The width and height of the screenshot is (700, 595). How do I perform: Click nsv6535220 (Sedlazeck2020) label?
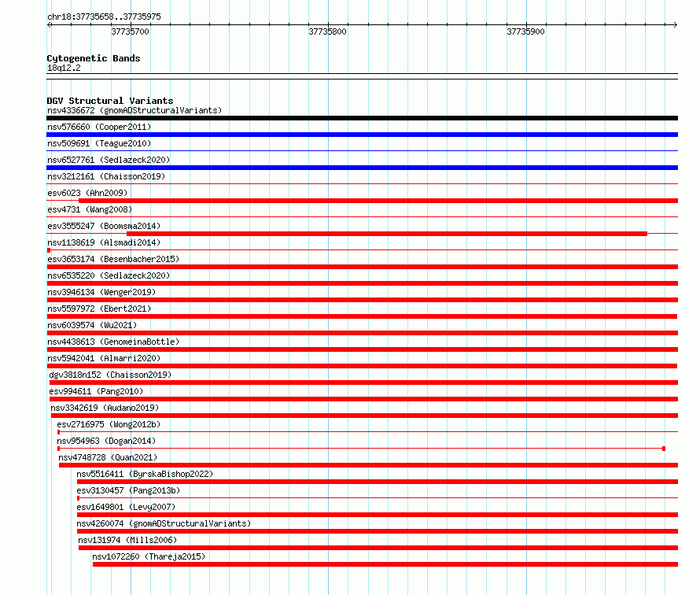(x=109, y=275)
